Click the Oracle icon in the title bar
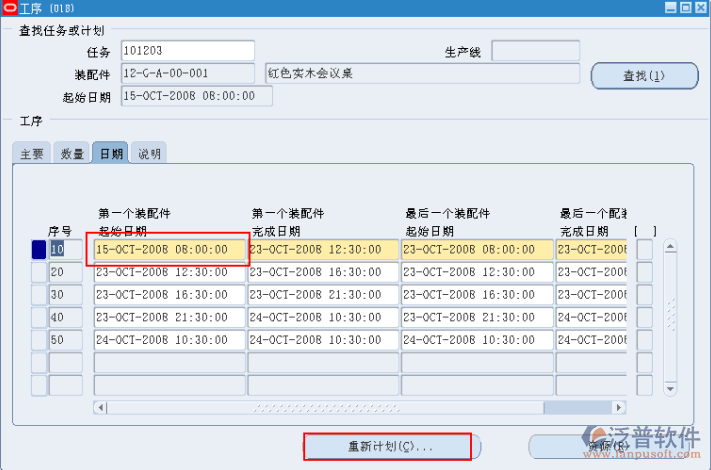This screenshot has height=470, width=711. (9, 8)
